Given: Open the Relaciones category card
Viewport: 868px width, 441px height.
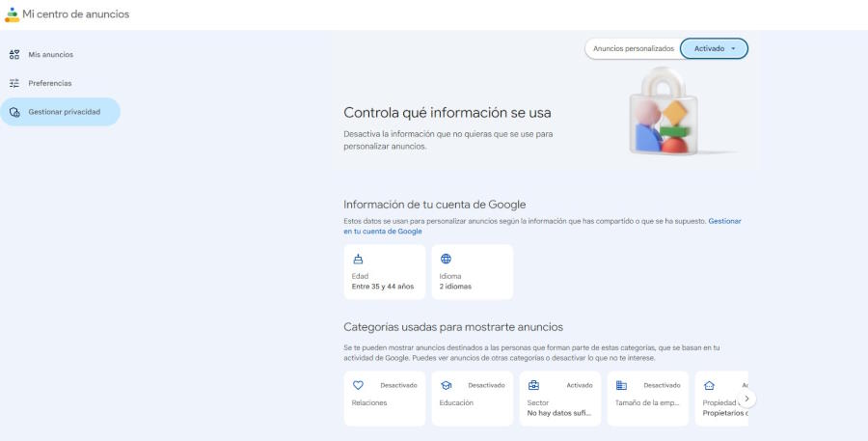Looking at the screenshot, I should [385, 399].
